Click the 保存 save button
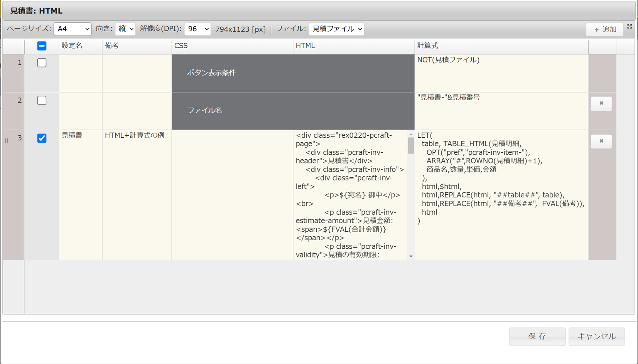 [537, 337]
